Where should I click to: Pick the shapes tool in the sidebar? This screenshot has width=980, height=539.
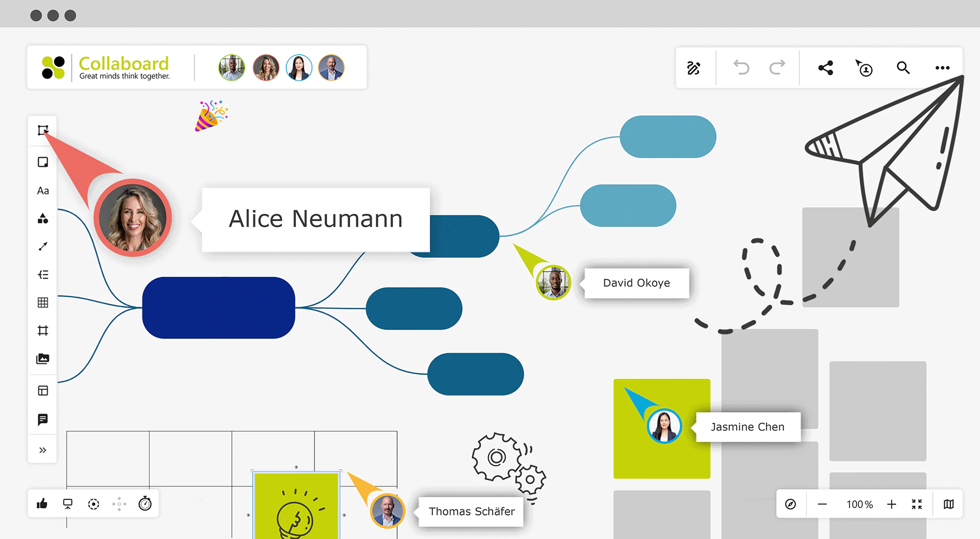42,219
